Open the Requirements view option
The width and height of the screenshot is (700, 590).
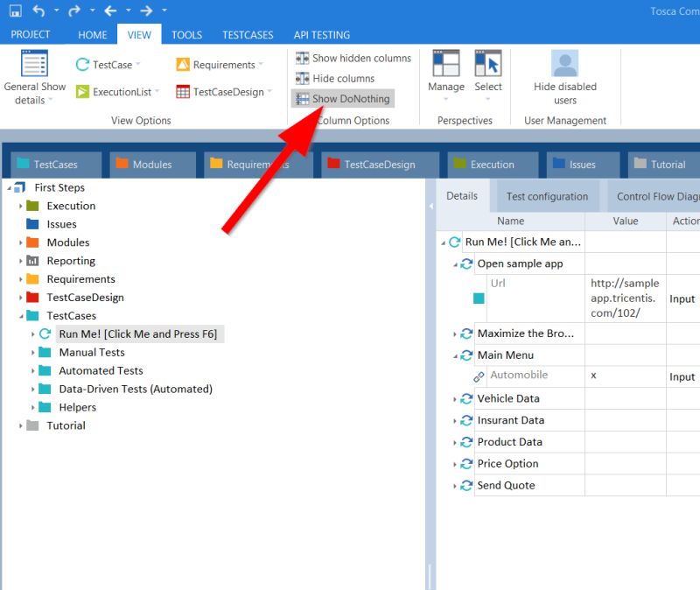[x=220, y=65]
